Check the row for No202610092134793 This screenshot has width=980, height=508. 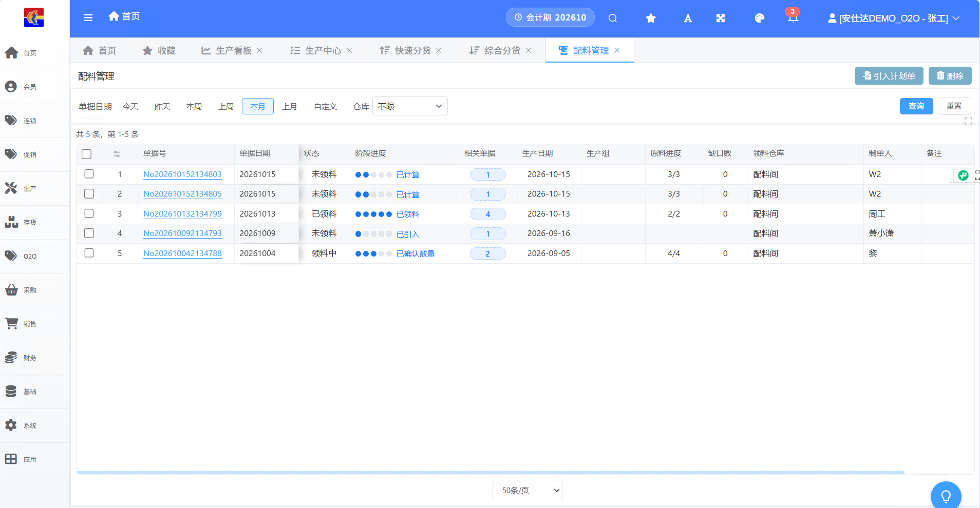tap(89, 233)
